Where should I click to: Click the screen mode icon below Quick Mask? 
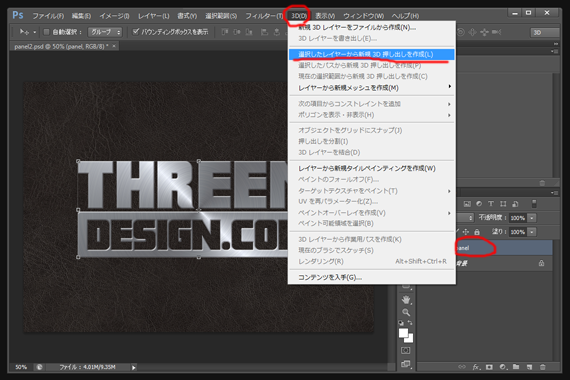pos(406,364)
